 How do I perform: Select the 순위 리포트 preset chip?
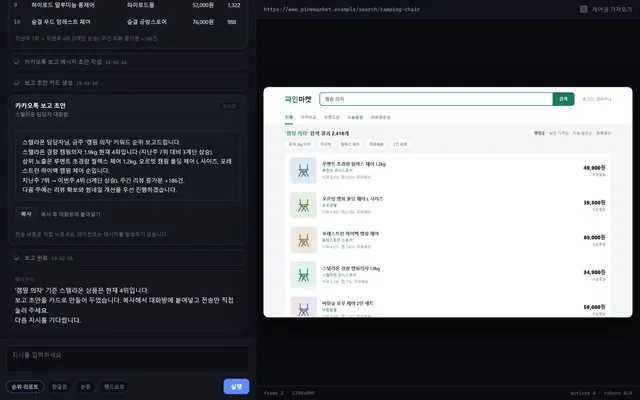click(25, 387)
